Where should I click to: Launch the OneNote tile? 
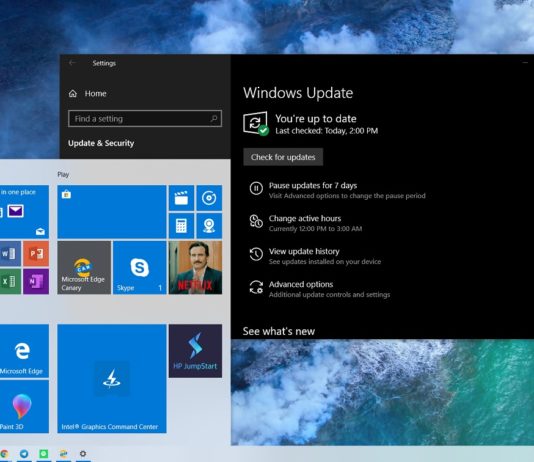(x=36, y=281)
